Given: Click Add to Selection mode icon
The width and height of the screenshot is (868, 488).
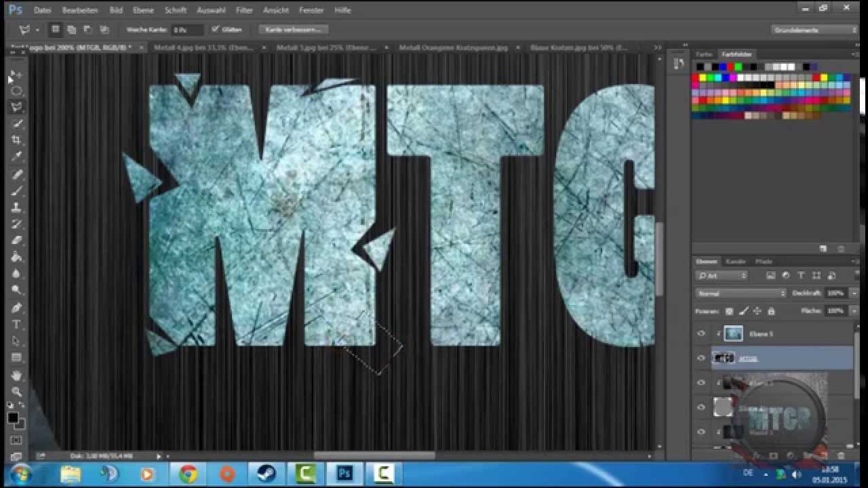Looking at the screenshot, I should click(x=71, y=30).
